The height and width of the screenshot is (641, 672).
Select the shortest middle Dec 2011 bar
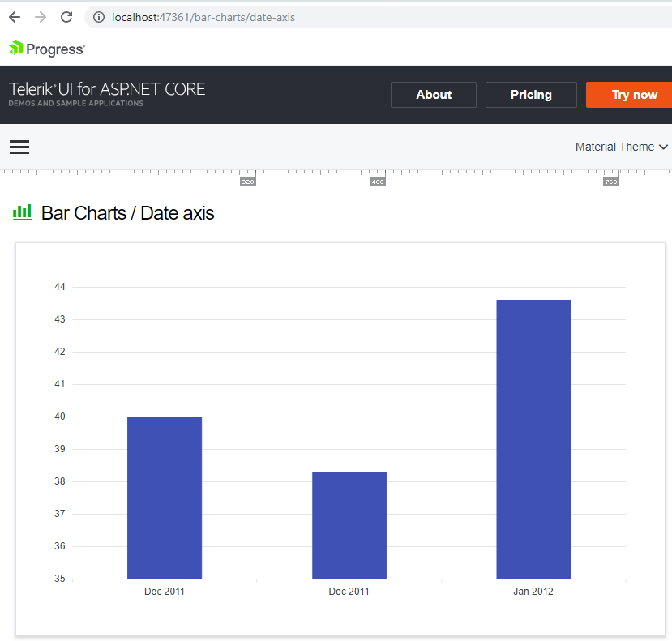coord(349,525)
